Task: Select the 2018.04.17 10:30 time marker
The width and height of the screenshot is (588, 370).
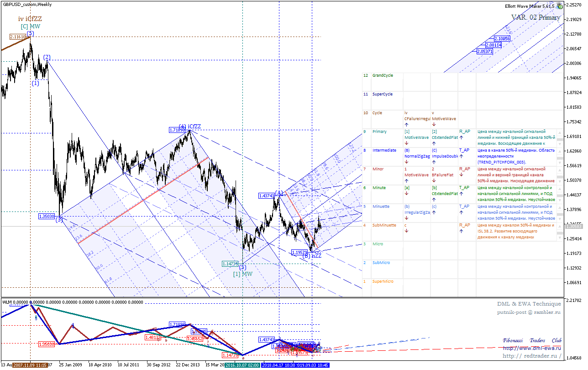Action: tap(280, 365)
